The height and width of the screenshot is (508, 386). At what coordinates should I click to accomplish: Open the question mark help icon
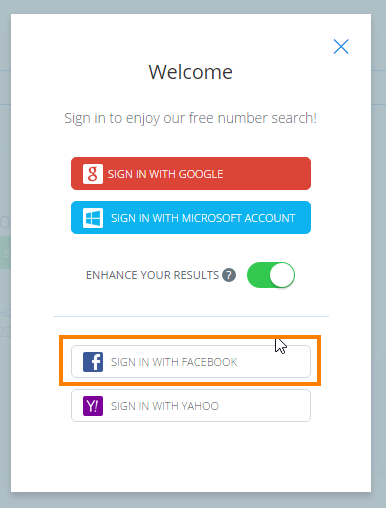point(229,275)
